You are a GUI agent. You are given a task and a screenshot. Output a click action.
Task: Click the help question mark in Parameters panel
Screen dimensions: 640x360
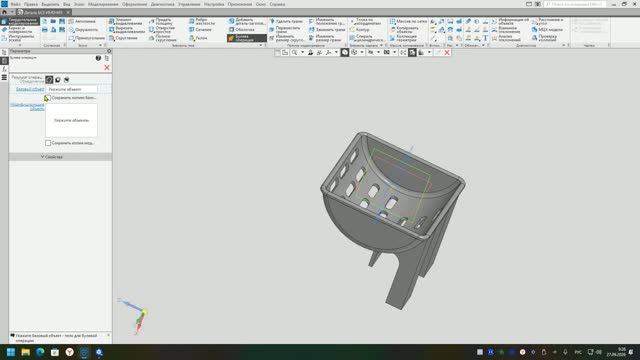tap(98, 58)
